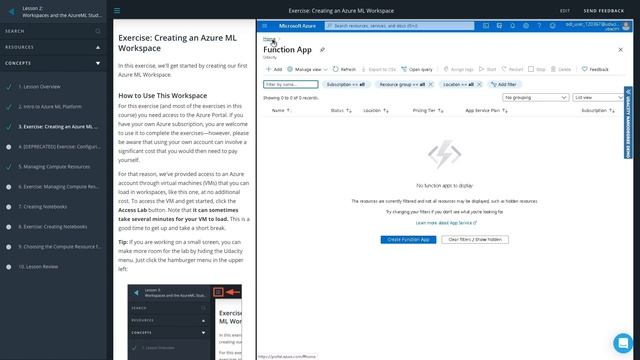Viewport: 640px width, 360px height.
Task: Sort by Status column
Action: click(x=341, y=111)
